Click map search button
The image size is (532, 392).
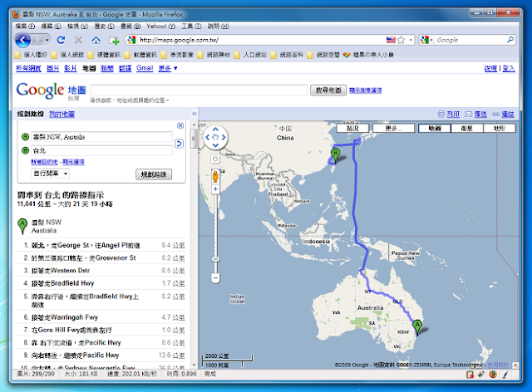328,91
